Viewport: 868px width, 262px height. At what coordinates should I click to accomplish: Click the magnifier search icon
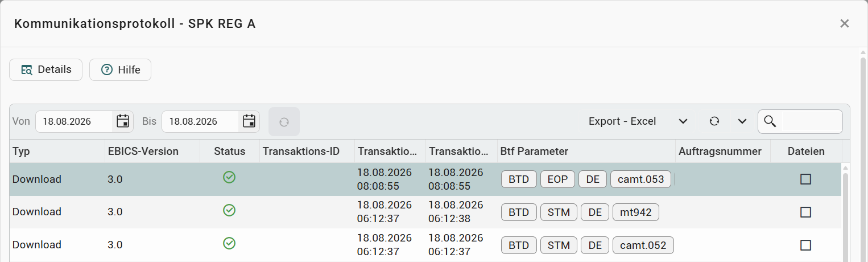(770, 121)
